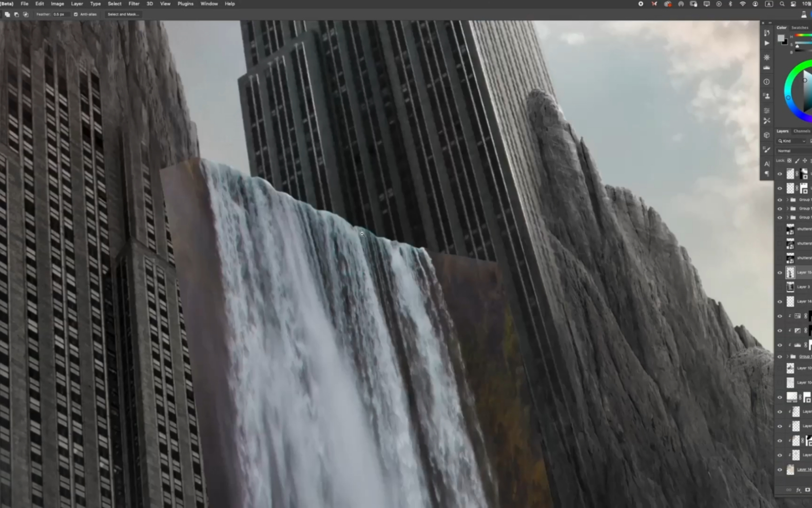812x508 pixels.
Task: Open the History panel icon
Action: tap(766, 33)
